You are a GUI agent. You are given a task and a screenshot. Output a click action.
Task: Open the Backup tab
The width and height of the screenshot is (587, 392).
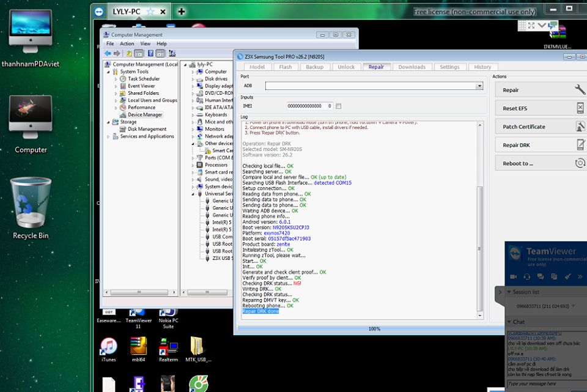pos(314,67)
